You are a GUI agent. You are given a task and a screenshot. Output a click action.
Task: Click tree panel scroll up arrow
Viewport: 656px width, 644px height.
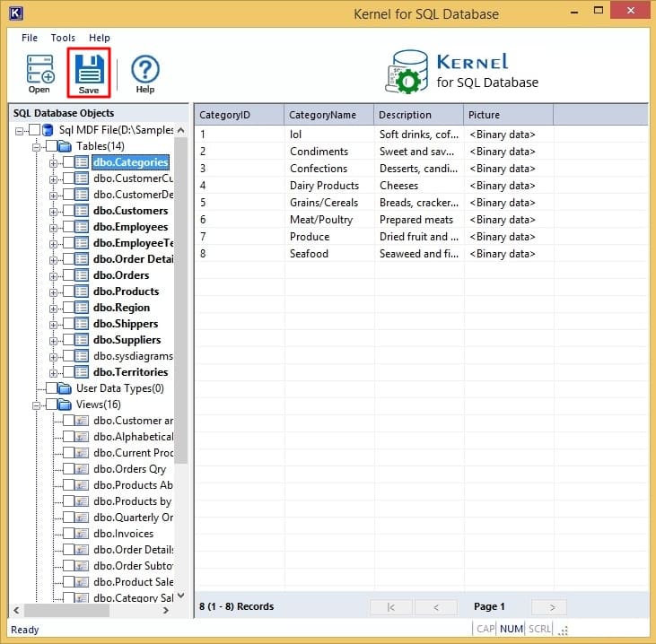click(x=181, y=130)
